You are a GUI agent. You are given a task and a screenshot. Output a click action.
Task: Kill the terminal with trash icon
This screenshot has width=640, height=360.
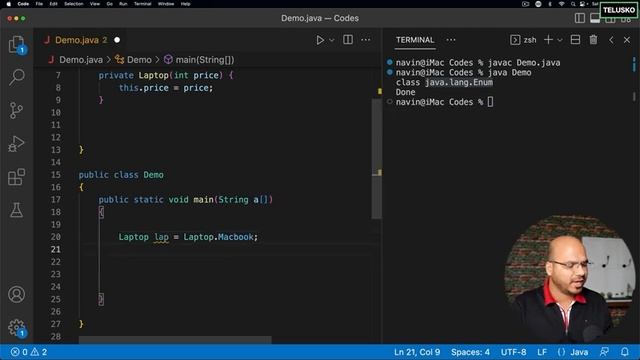coord(593,40)
